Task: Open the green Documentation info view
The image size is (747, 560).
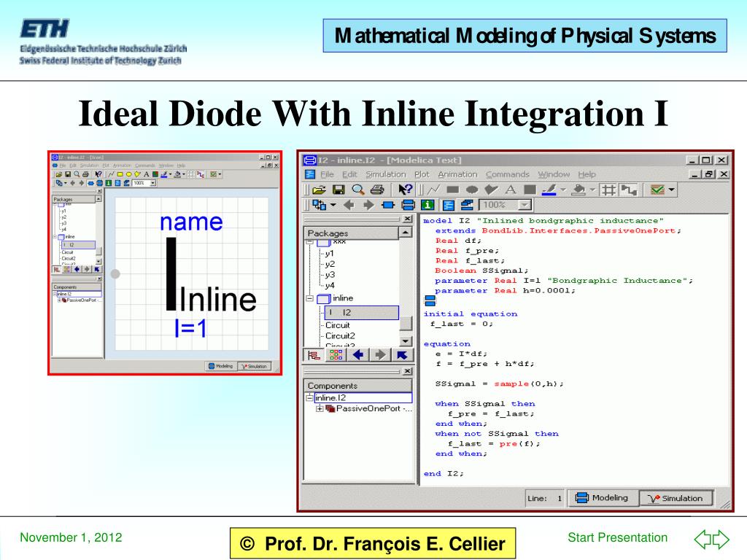Action: (427, 205)
